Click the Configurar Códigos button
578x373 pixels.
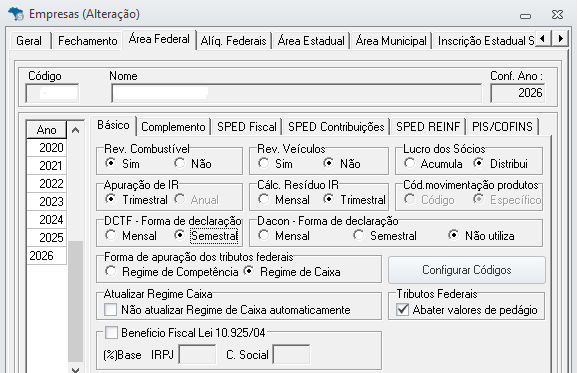pos(467,270)
